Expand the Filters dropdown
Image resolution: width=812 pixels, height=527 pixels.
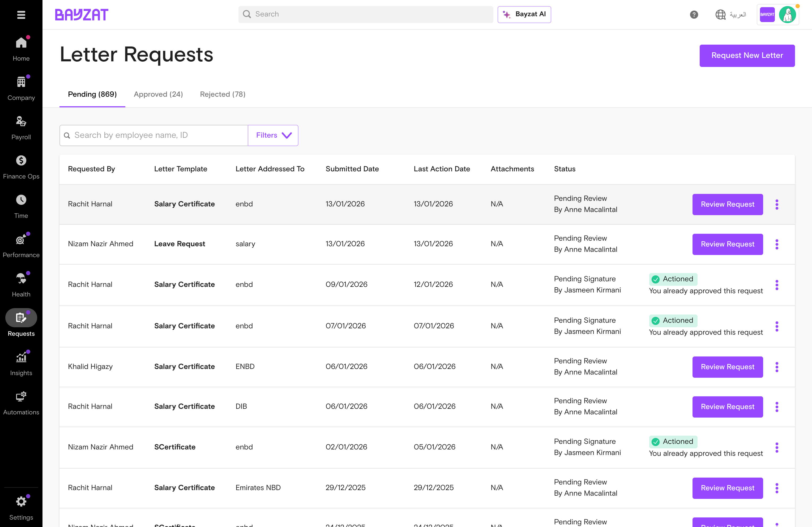(x=273, y=135)
